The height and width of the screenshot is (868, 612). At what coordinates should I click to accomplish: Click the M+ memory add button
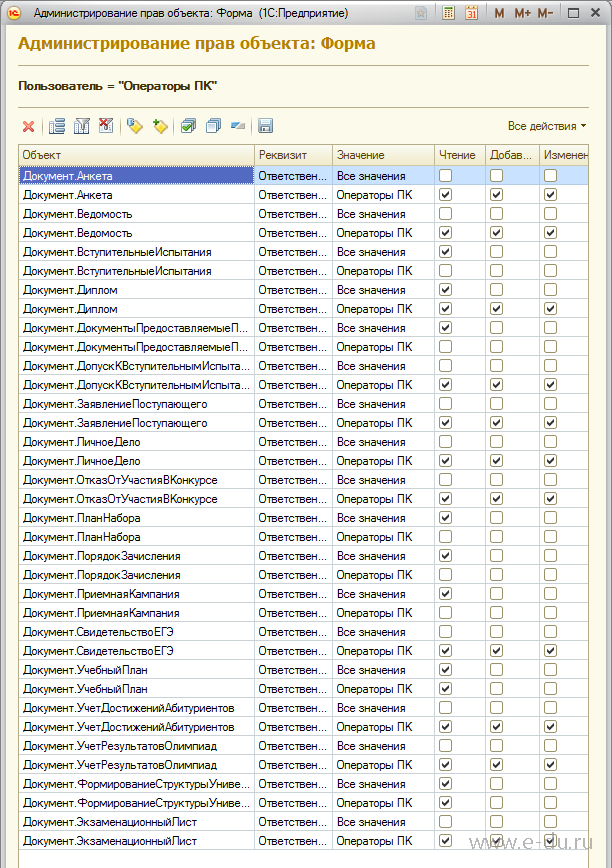pos(522,13)
